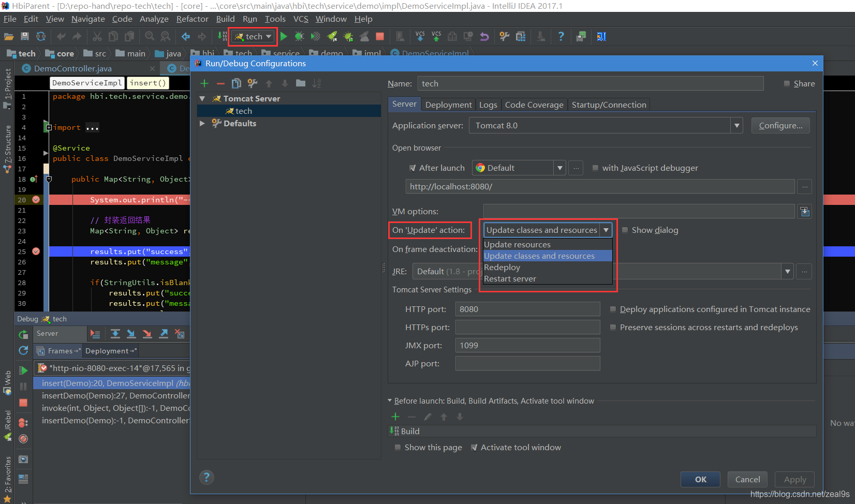The image size is (855, 504).
Task: Enable Preserve sessions across restarts and redeploys
Action: (x=613, y=327)
